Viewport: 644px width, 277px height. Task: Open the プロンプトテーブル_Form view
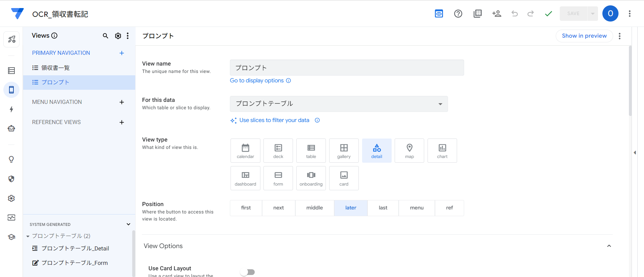point(75,263)
